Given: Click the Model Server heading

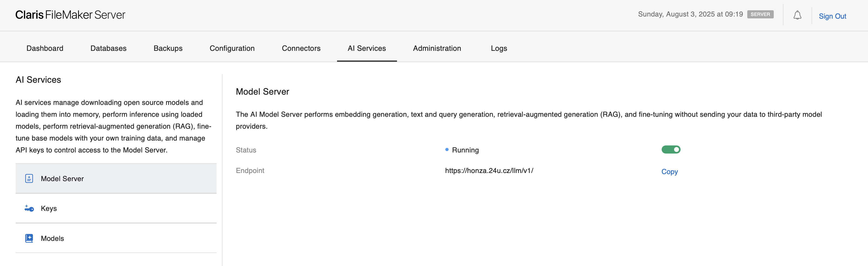Looking at the screenshot, I should coord(262,92).
